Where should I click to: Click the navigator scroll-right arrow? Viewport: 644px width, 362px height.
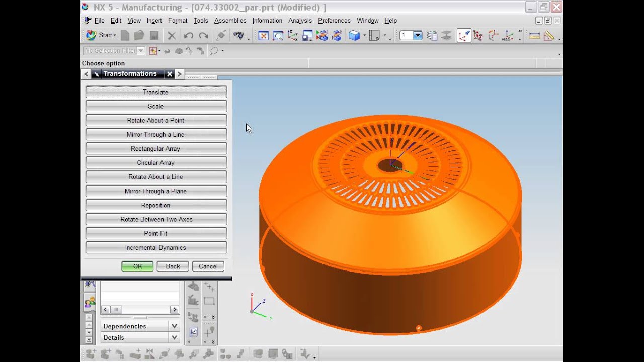175,310
